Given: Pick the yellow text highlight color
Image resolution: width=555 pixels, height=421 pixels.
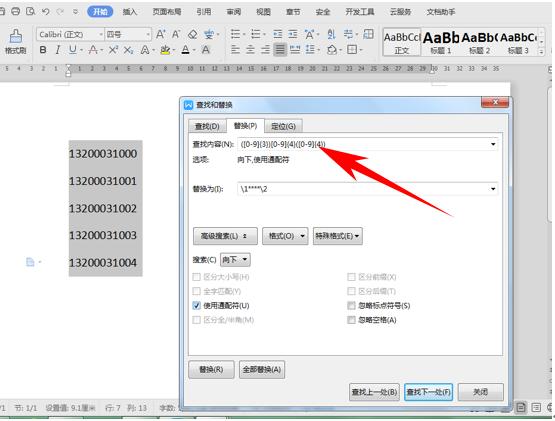Looking at the screenshot, I should pos(165,50).
